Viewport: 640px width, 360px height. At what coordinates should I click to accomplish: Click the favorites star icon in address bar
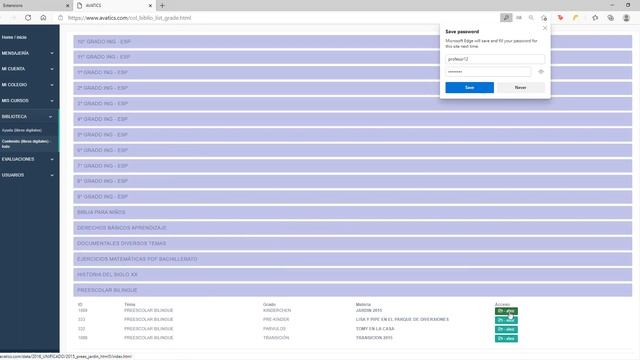pos(544,18)
